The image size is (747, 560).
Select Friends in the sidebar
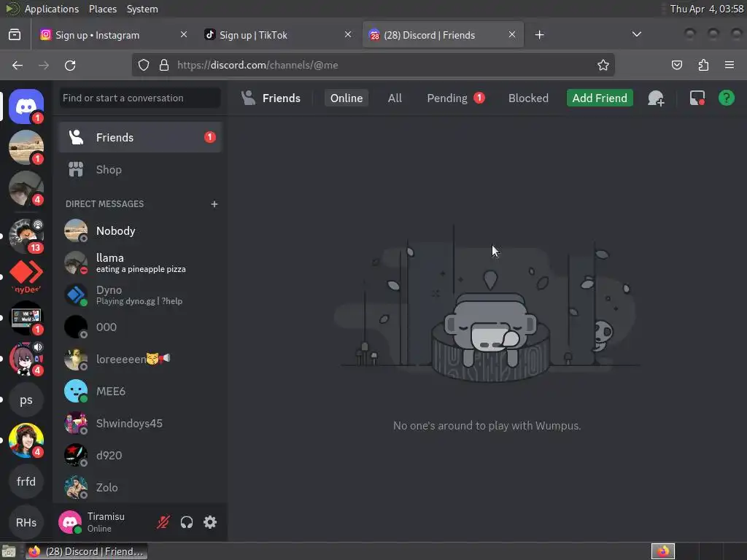pyautogui.click(x=141, y=138)
